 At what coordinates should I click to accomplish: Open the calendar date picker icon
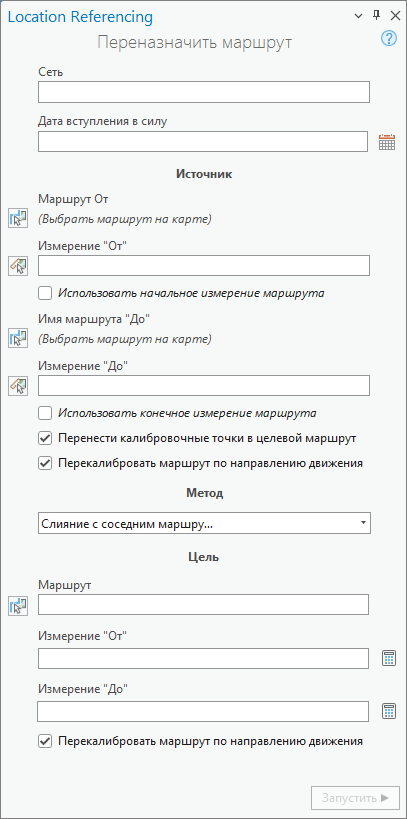click(x=387, y=142)
